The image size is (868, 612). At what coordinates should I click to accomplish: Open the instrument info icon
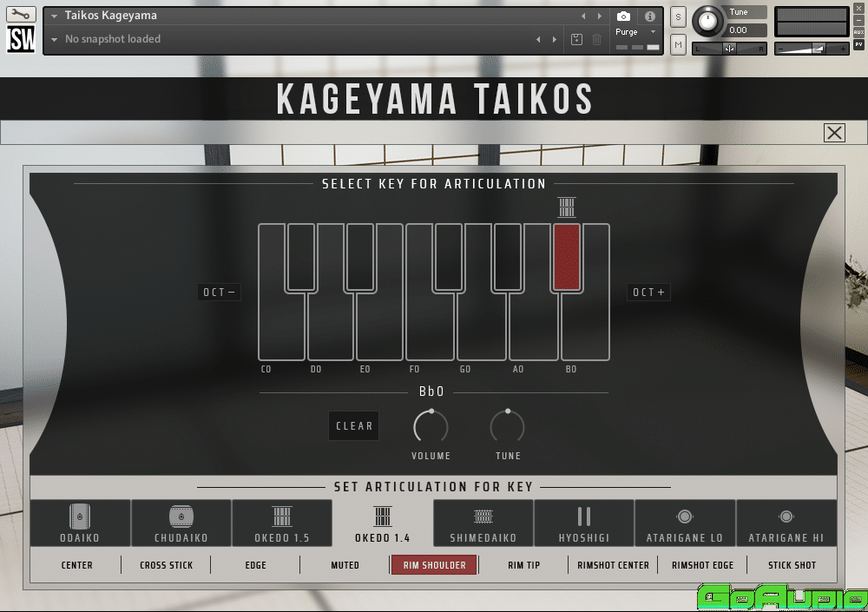pos(650,16)
